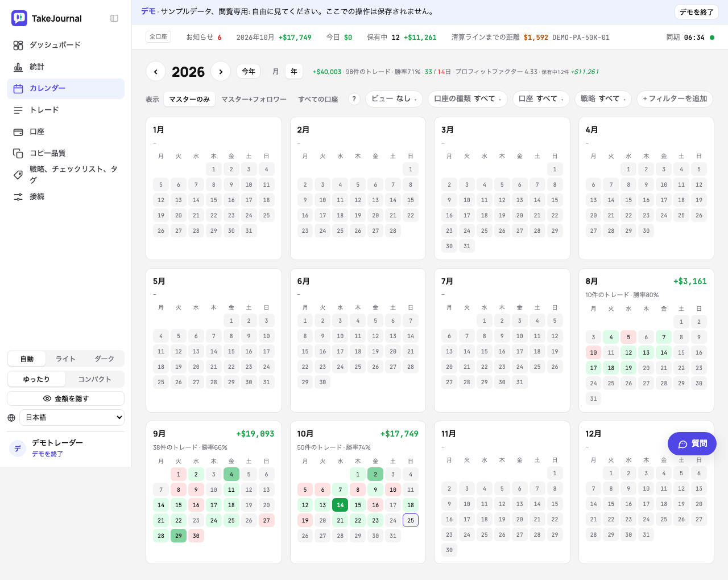This screenshot has height=580, width=728.
Task: Click デモを終了 button in banner
Action: point(697,12)
